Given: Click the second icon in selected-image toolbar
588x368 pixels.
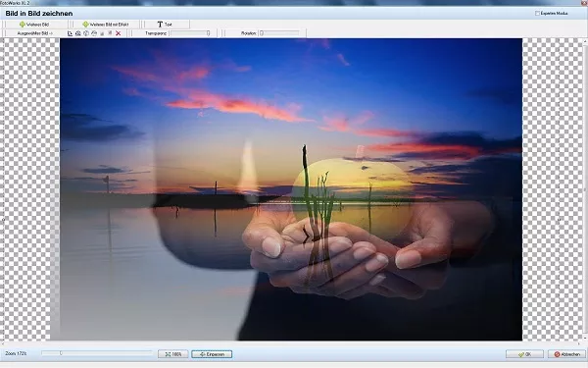Looking at the screenshot, I should (x=78, y=33).
